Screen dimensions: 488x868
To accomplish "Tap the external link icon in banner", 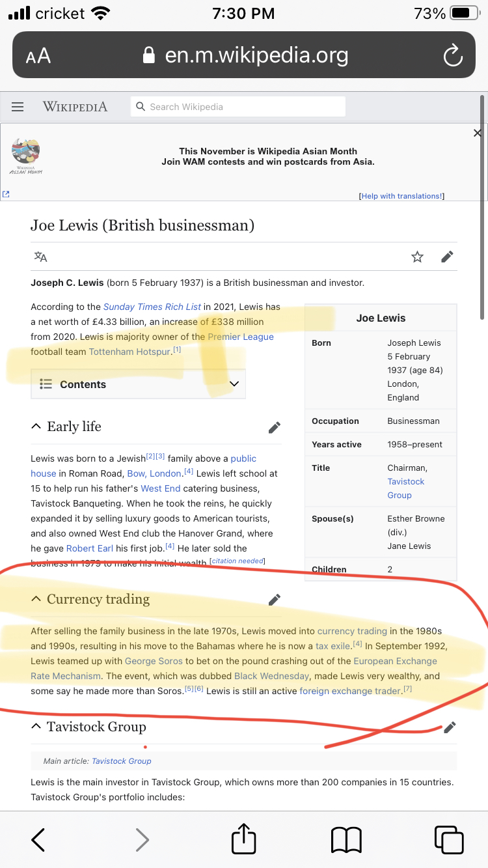I will [x=6, y=194].
